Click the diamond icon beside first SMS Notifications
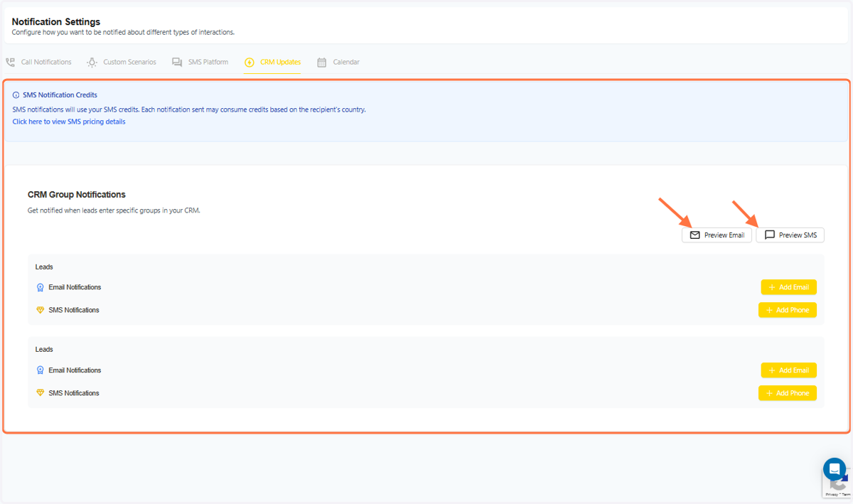This screenshot has height=504, width=853. click(x=41, y=311)
